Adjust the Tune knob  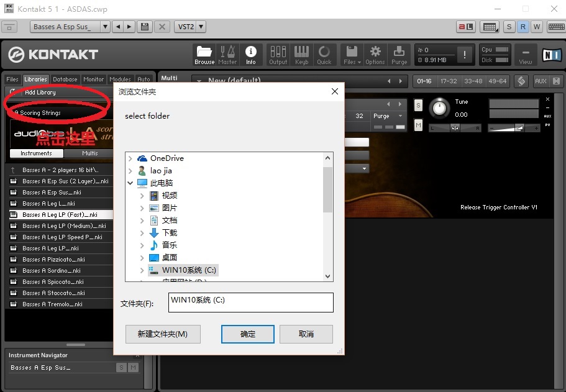[x=439, y=109]
